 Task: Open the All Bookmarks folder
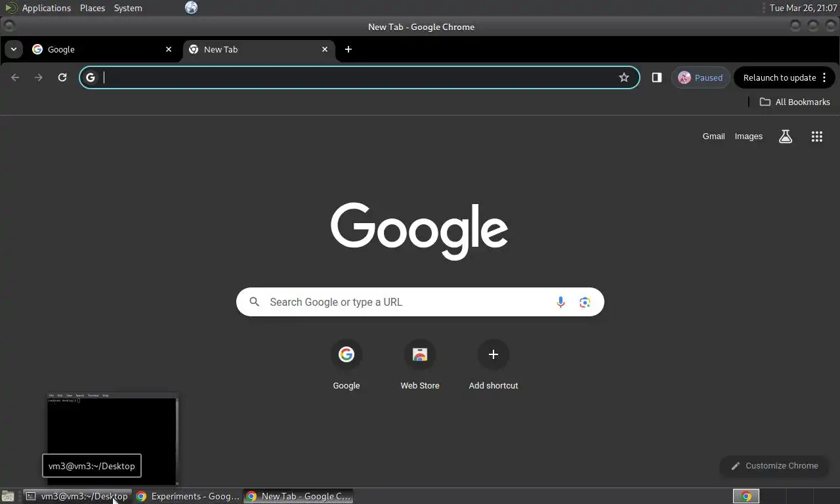(x=795, y=102)
